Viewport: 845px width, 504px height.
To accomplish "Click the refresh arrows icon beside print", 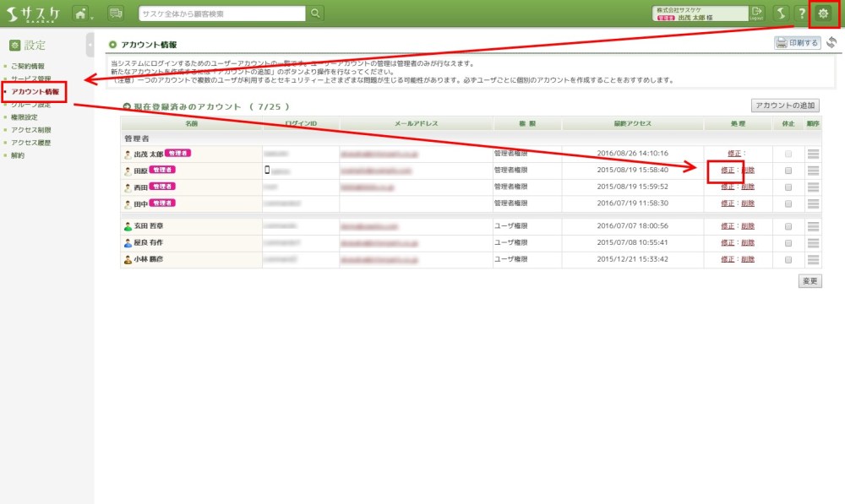I will pos(832,43).
